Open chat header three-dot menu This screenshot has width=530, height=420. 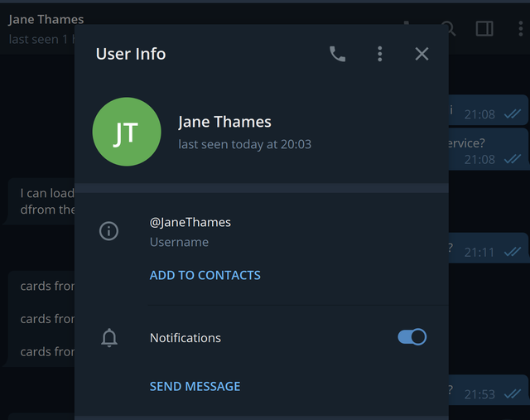tap(521, 28)
